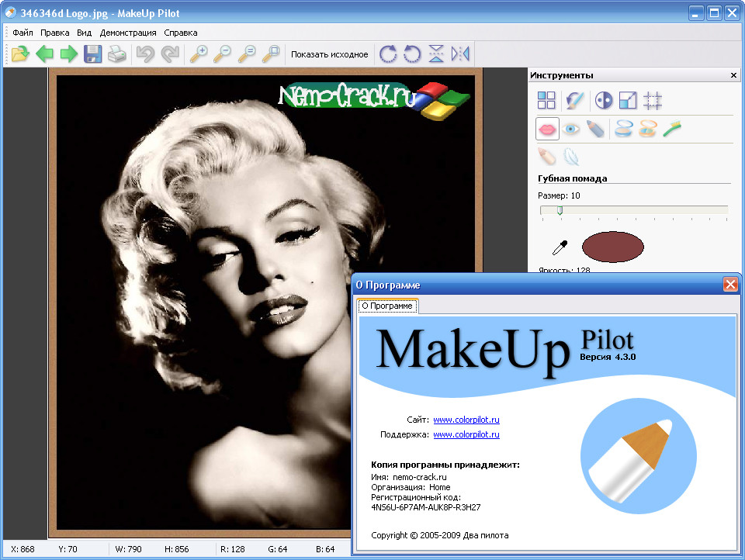Open the Правка menu
Image resolution: width=745 pixels, height=560 pixels.
pyautogui.click(x=54, y=33)
